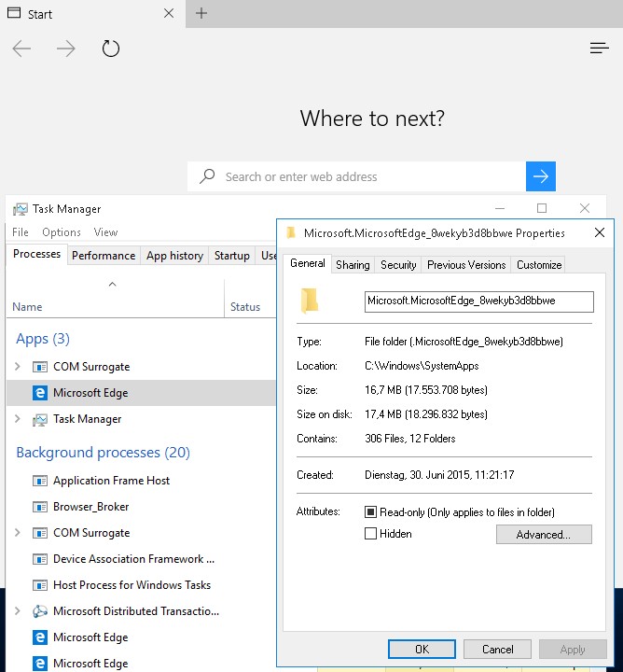Open Advanced attributes dialog
The height and width of the screenshot is (672, 623).
(x=544, y=535)
